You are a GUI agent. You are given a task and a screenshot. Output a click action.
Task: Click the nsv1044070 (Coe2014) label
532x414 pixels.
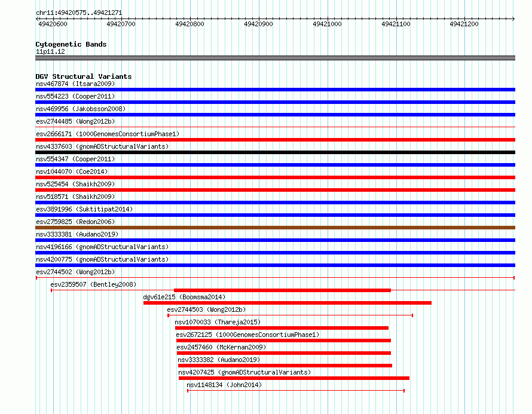pyautogui.click(x=72, y=171)
